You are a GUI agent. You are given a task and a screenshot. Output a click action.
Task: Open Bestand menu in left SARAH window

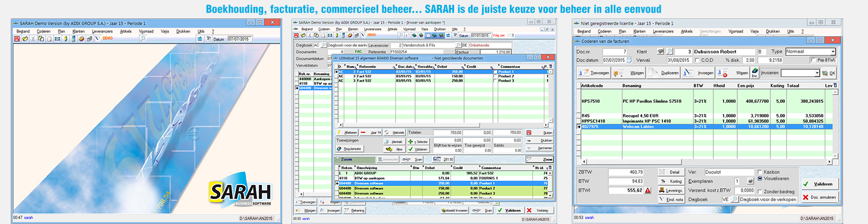pos(23,31)
